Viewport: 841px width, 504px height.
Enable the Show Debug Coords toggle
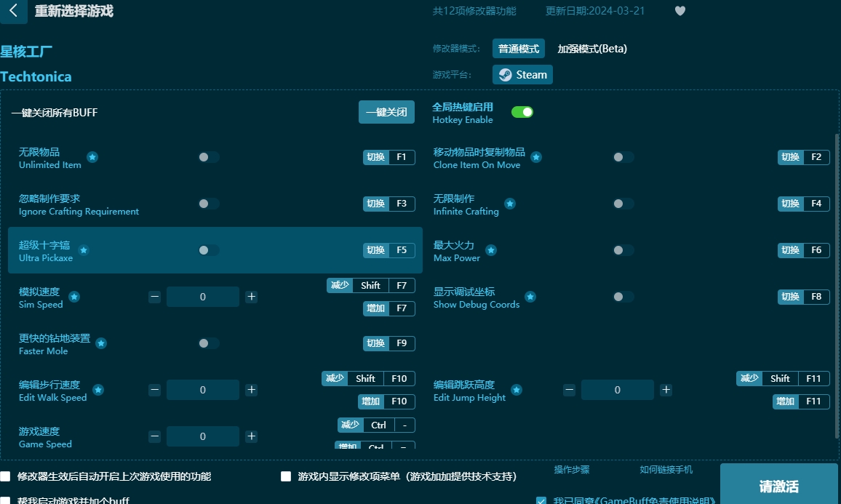(623, 297)
